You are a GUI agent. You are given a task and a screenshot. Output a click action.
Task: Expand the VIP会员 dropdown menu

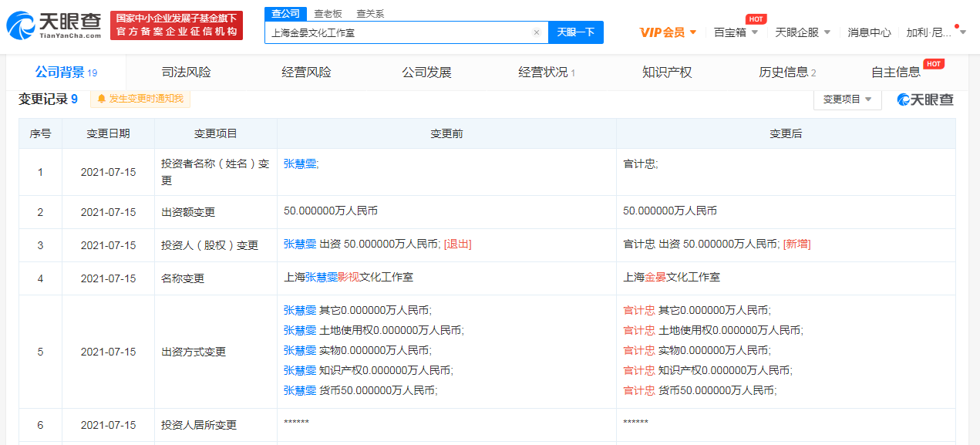pyautogui.click(x=668, y=32)
